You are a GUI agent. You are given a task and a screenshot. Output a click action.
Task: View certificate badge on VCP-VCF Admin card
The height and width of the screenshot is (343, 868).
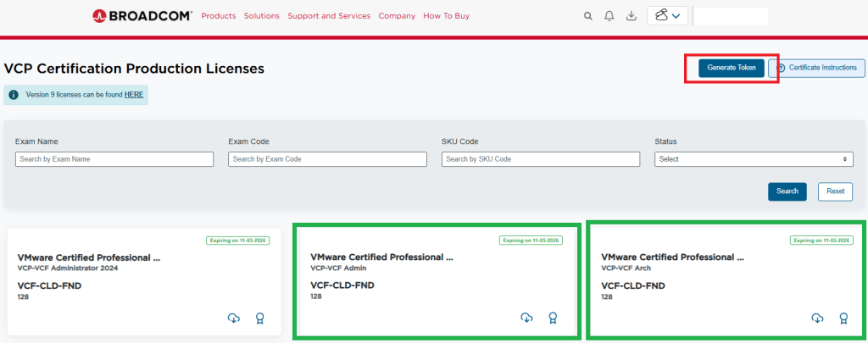553,318
